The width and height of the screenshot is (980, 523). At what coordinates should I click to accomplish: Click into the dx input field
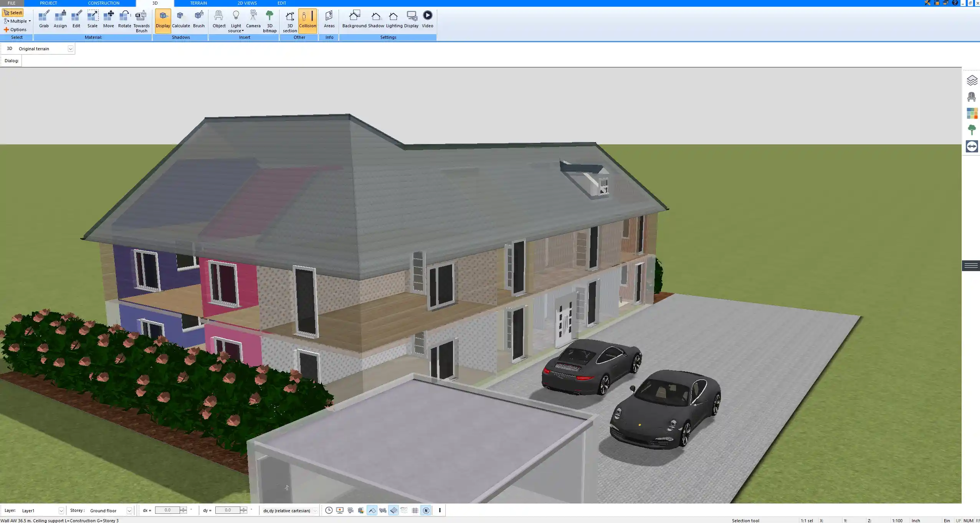point(168,510)
